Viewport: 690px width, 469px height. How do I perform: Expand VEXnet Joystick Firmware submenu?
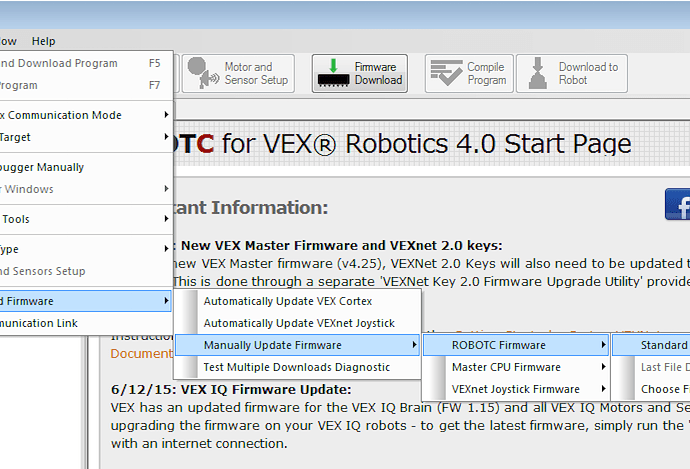[516, 389]
